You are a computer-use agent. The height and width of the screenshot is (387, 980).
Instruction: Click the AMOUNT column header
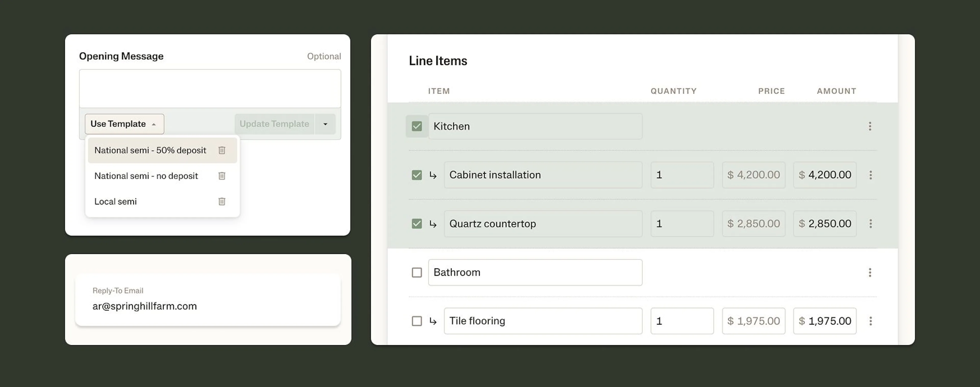pyautogui.click(x=837, y=91)
